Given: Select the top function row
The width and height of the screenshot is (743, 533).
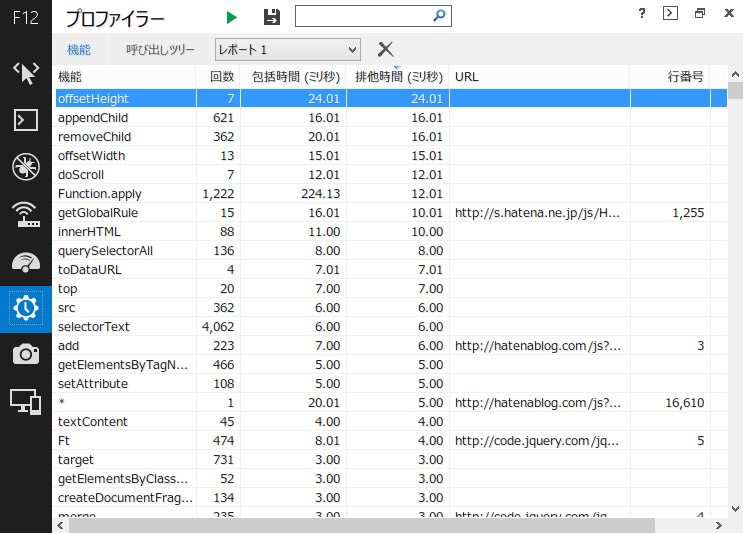Looking at the screenshot, I should pyautogui.click(x=391, y=289).
